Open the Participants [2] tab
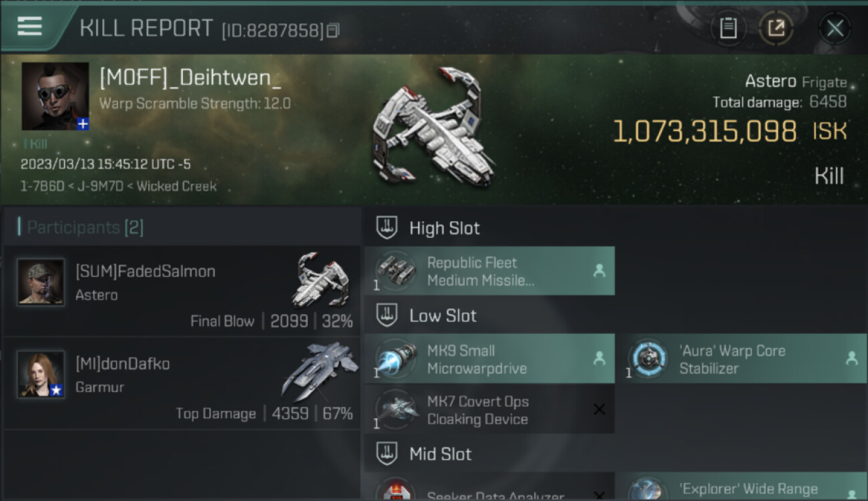This screenshot has width=868, height=501. 81,227
